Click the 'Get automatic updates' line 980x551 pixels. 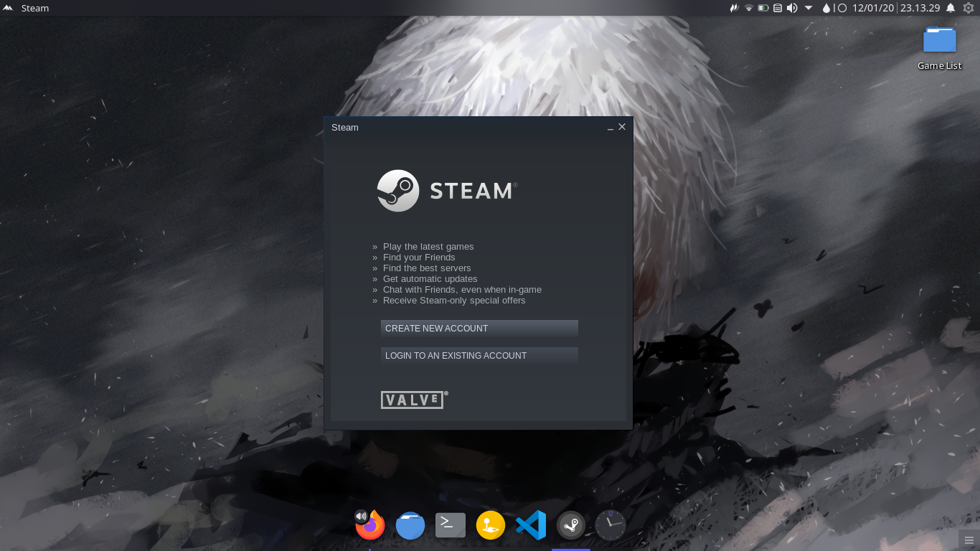point(430,279)
